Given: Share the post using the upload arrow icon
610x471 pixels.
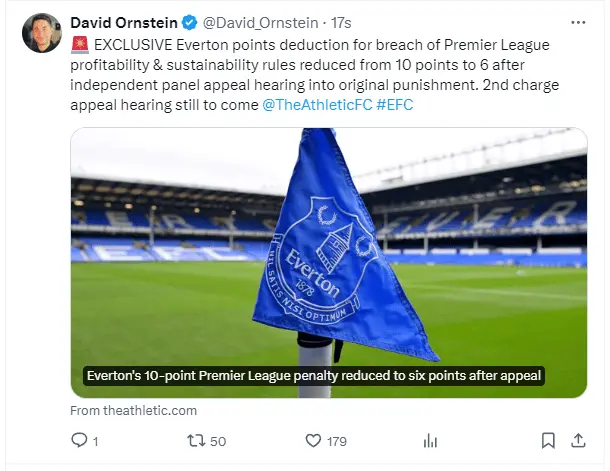Looking at the screenshot, I should 579,440.
